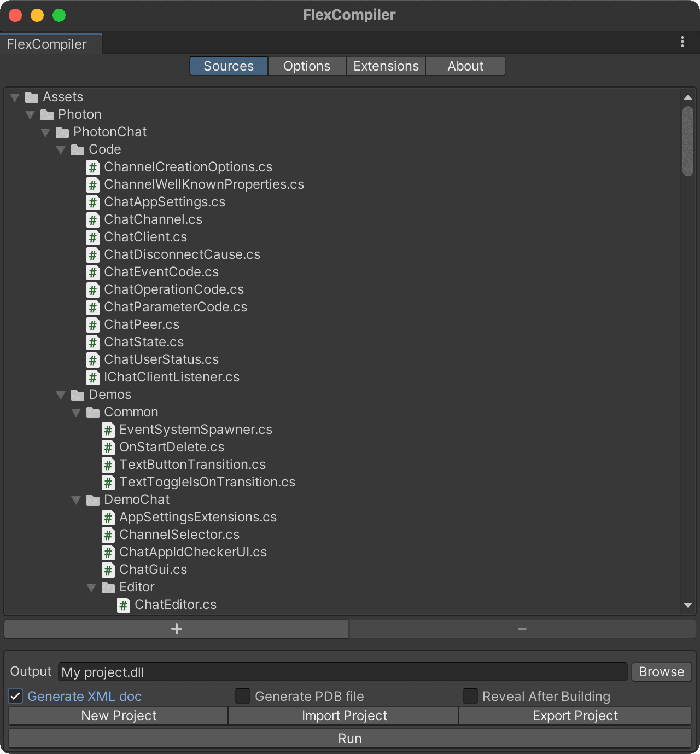Click the plus icon to add source
700x754 pixels.
coord(176,629)
